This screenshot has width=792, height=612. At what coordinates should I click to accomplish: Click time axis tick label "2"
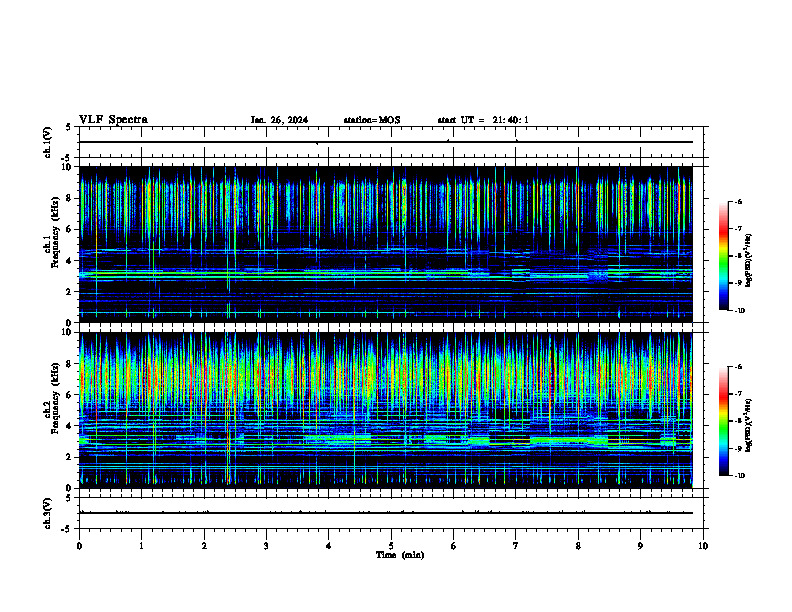point(204,546)
